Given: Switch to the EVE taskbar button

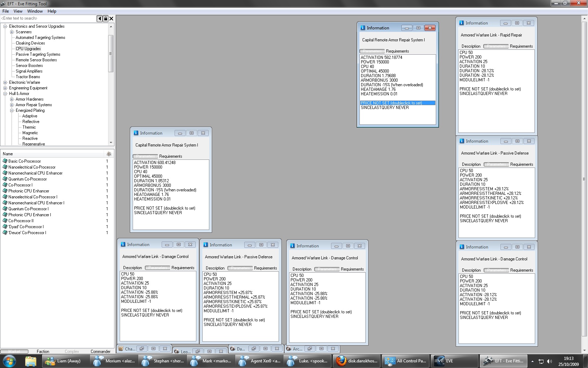Looking at the screenshot, I should coord(454,361).
